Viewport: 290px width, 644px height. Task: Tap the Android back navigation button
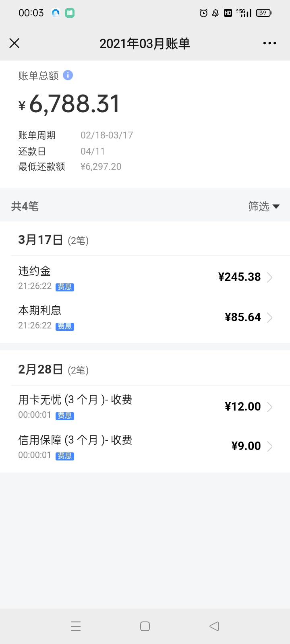click(x=214, y=626)
